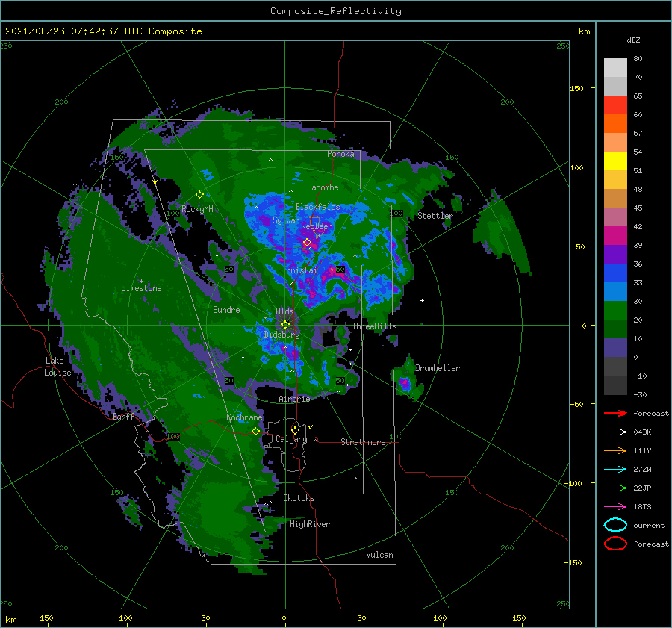Click the cyan 27ZW arrow in the legend
The height and width of the screenshot is (628, 672).
pyautogui.click(x=615, y=470)
